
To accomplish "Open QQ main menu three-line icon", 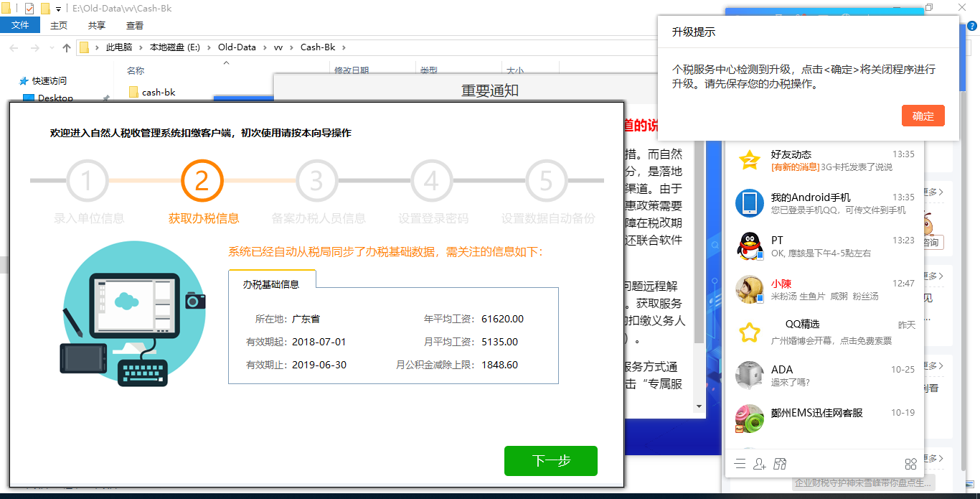I will click(x=740, y=464).
